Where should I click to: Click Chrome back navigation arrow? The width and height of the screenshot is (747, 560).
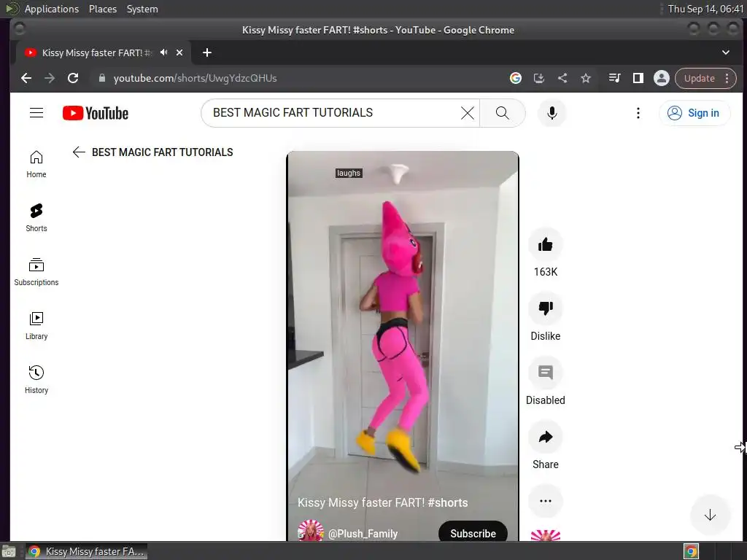pos(26,78)
